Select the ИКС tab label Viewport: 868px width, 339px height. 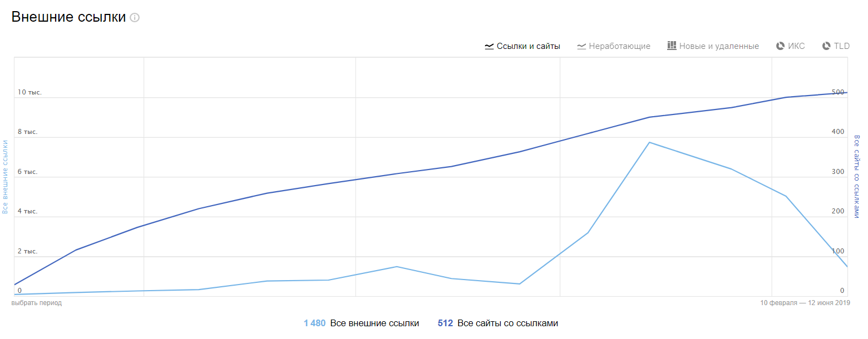(796, 46)
